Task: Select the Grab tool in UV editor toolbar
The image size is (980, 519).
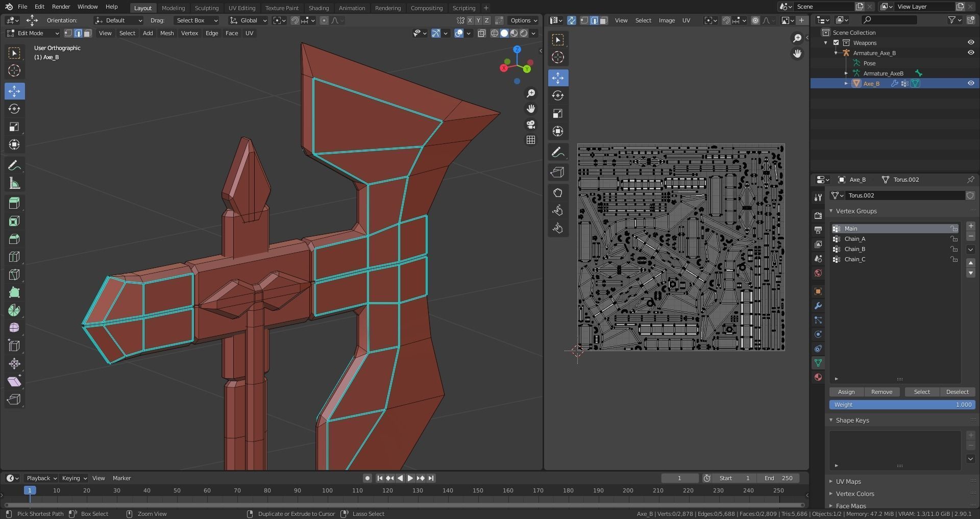Action: 558,192
